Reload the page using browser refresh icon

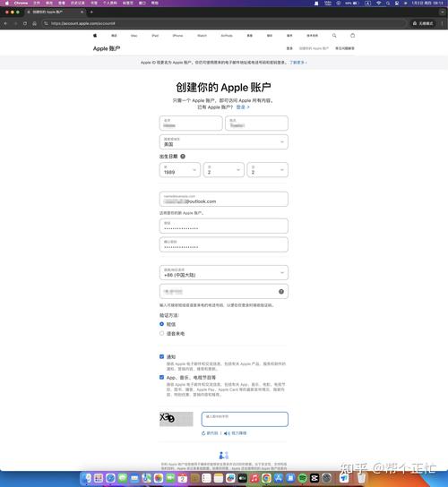(x=25, y=23)
